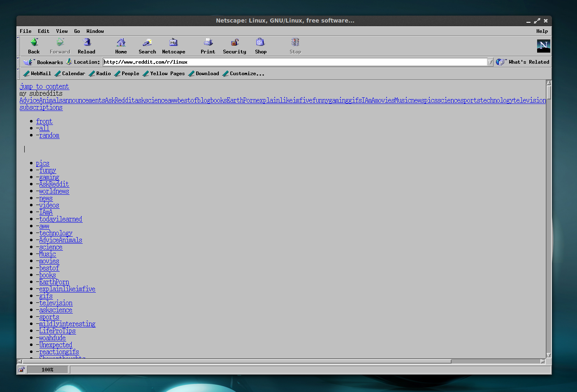Open the WebMail personal toolbar bookmark
The width and height of the screenshot is (577, 392).
tap(37, 74)
